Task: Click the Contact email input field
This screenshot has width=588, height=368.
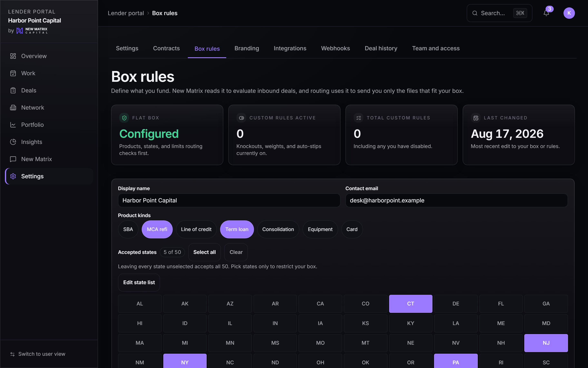Action: (x=457, y=200)
